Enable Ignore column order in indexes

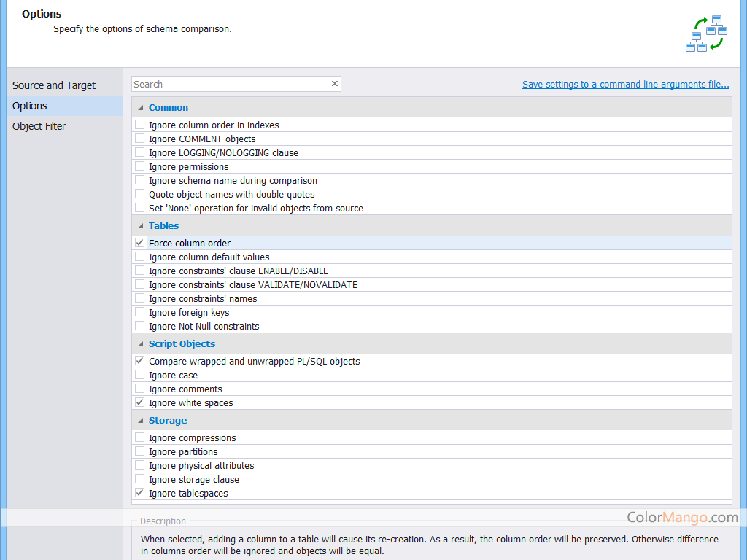[x=139, y=125]
